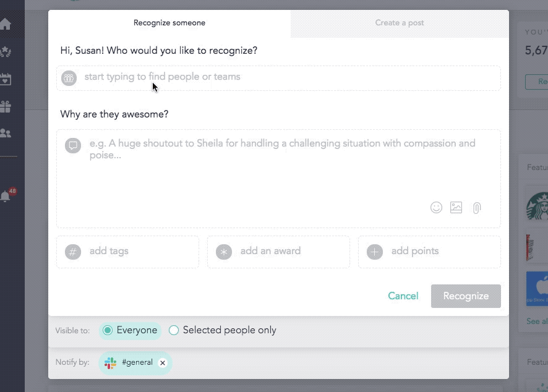The image size is (548, 392).
Task: Switch to Recognize someone tab
Action: pos(169,23)
